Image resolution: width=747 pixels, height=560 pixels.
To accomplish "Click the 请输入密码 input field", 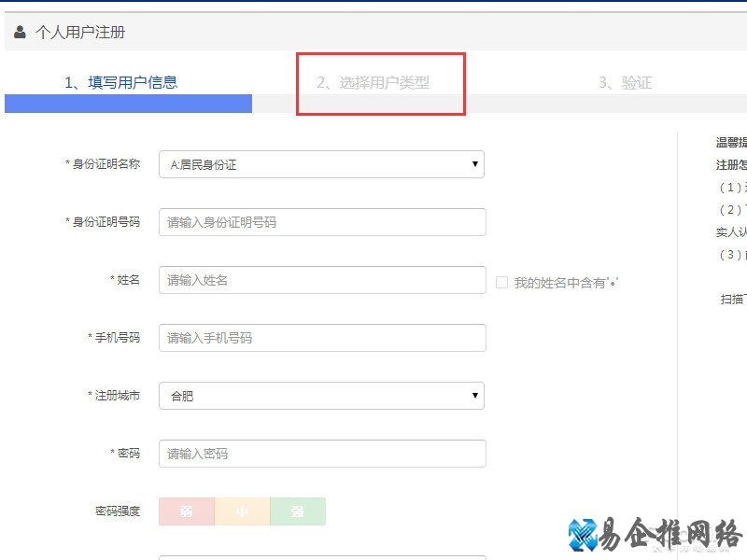I will [x=322, y=454].
